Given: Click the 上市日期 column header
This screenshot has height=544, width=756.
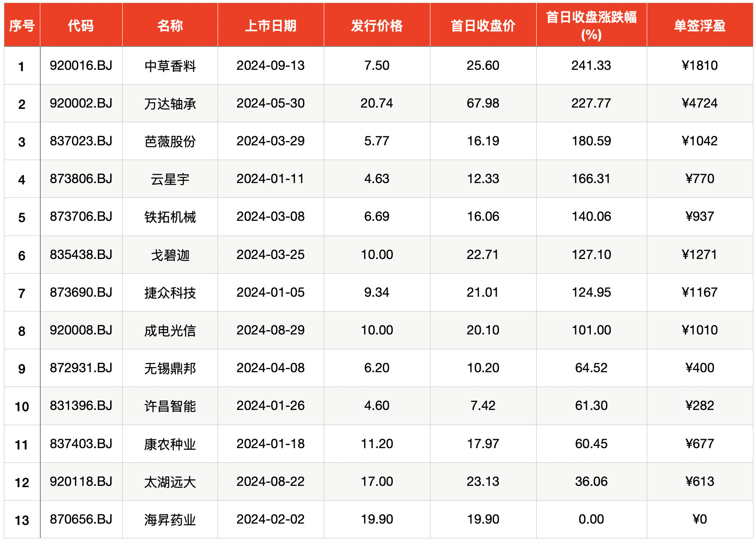Looking at the screenshot, I should click(270, 26).
